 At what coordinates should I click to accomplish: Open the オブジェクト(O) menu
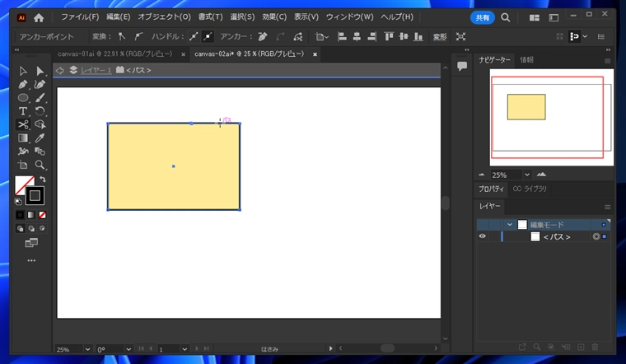[x=164, y=17]
